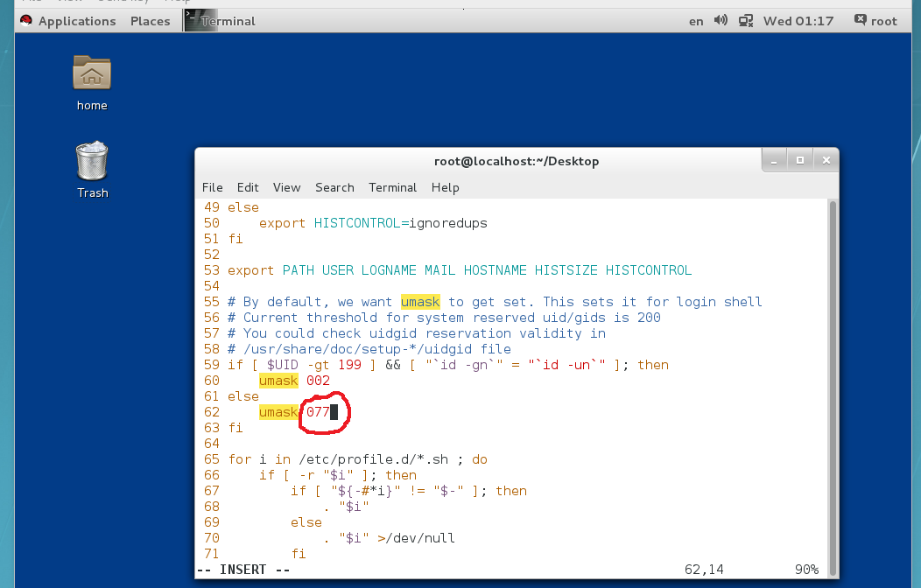Click the Red Hat Applications logo icon
This screenshot has width=921, height=588.
[26, 21]
